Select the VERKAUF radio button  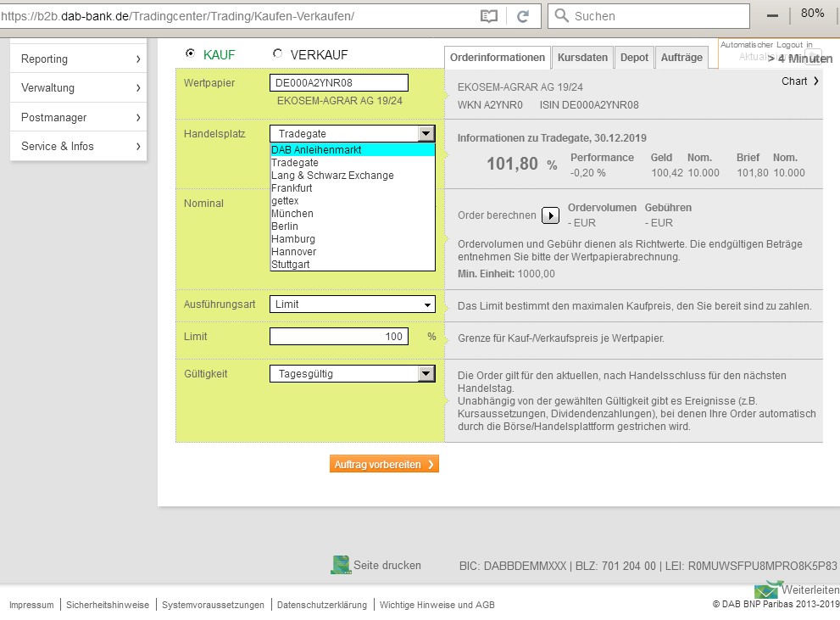point(277,53)
